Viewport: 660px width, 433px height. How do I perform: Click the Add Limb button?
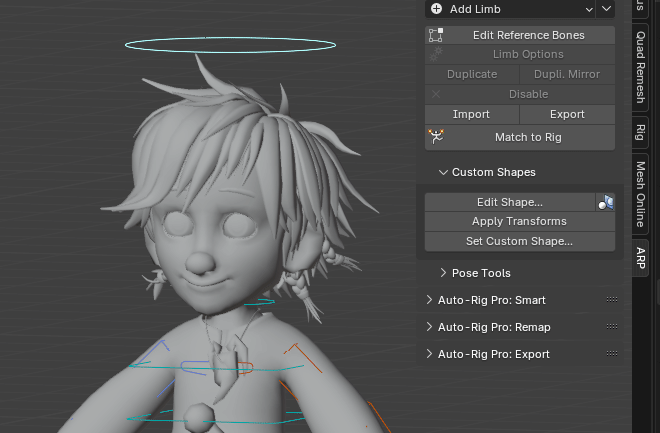[510, 9]
